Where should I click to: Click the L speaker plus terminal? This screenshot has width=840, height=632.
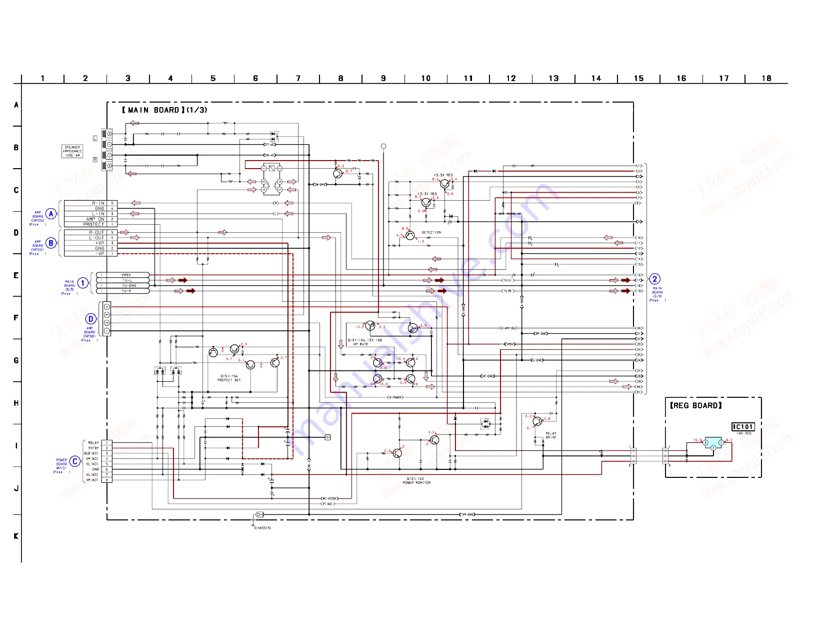pyautogui.click(x=109, y=134)
